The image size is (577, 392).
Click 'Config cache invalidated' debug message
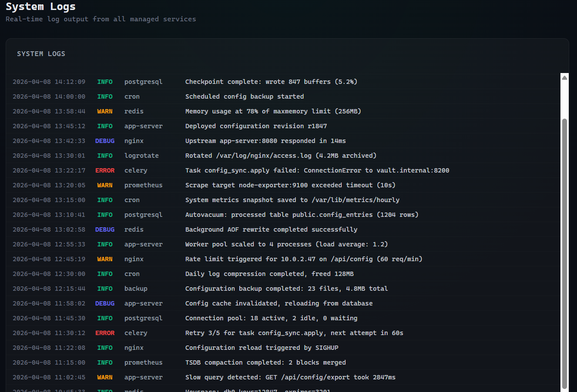click(279, 303)
